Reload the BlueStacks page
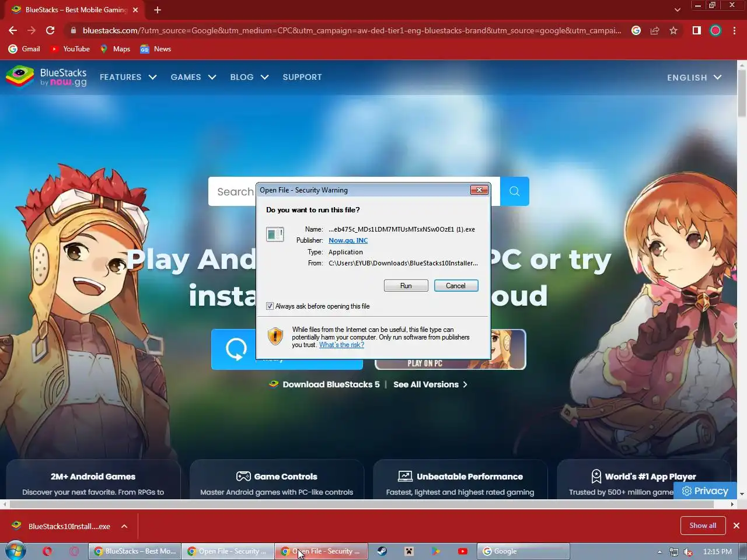Screen dimensions: 747x560 click(x=50, y=30)
